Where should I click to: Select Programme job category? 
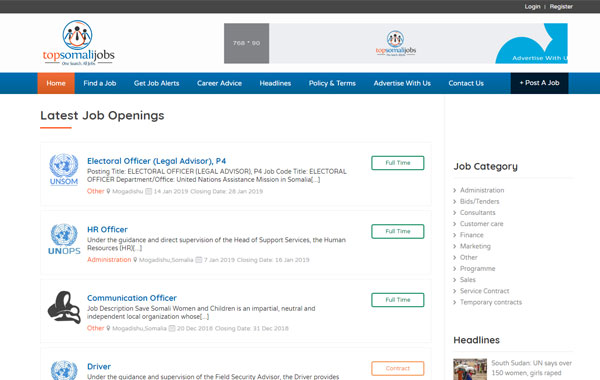click(477, 269)
